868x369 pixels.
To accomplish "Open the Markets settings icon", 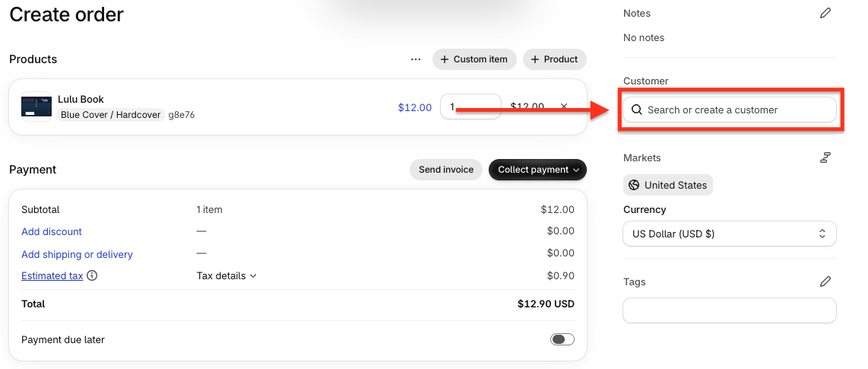I will (825, 158).
